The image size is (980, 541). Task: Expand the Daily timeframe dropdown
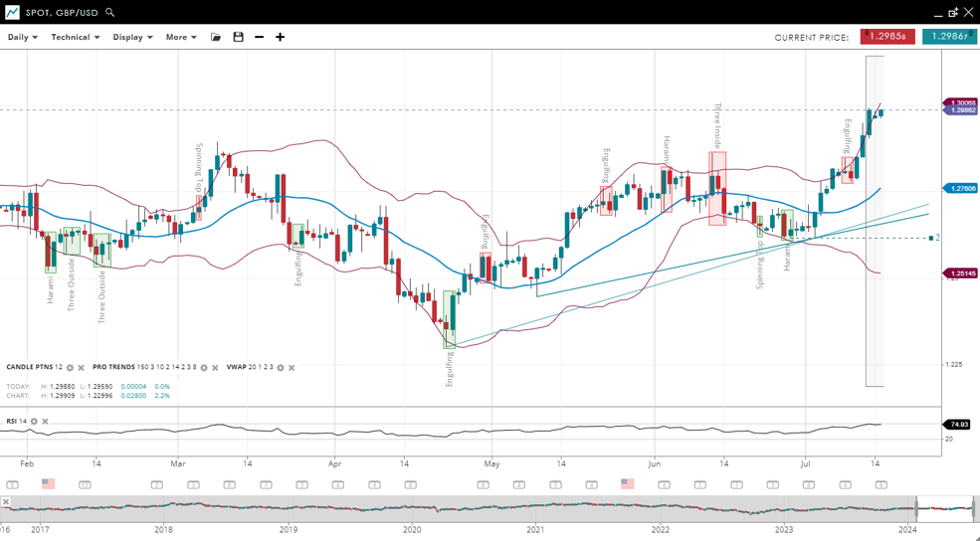[22, 37]
